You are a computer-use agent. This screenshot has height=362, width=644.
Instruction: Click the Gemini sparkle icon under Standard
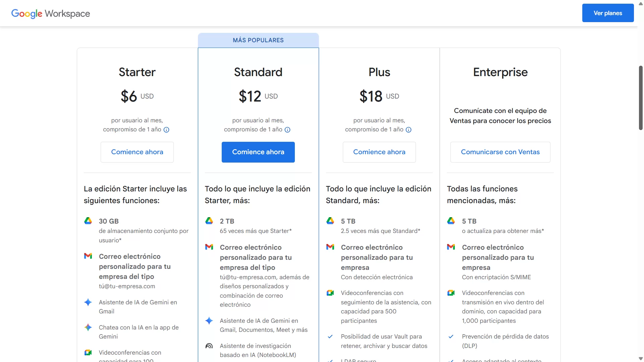pos(209,321)
